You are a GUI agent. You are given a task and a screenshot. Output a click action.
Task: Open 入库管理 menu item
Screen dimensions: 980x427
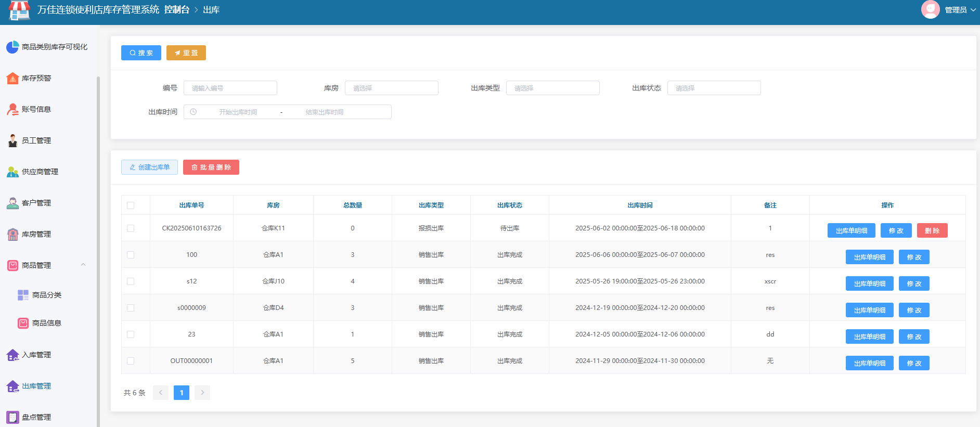36,355
